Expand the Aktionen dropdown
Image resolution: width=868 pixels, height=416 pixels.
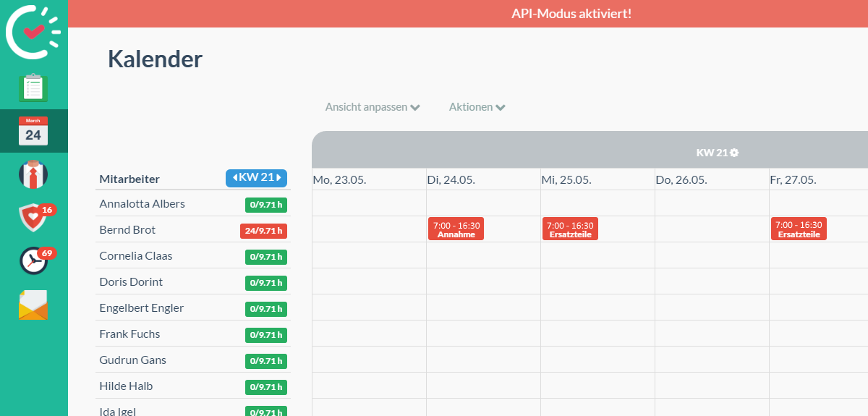click(477, 107)
